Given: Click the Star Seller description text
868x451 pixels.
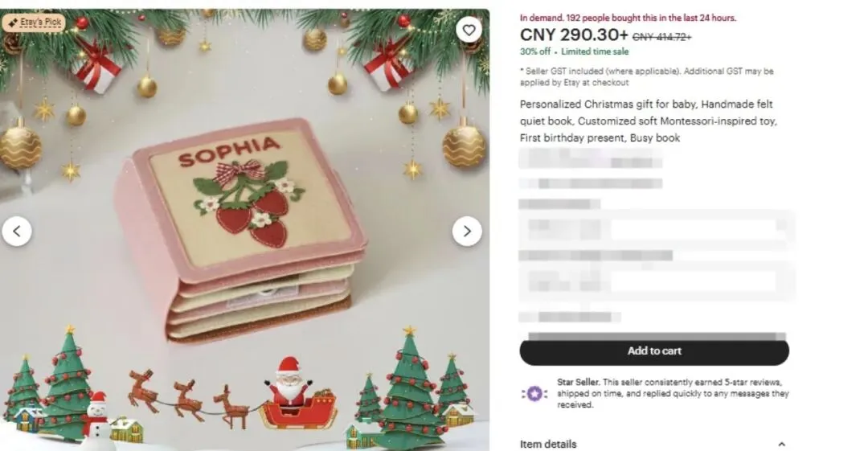Looking at the screenshot, I should pyautogui.click(x=673, y=393).
